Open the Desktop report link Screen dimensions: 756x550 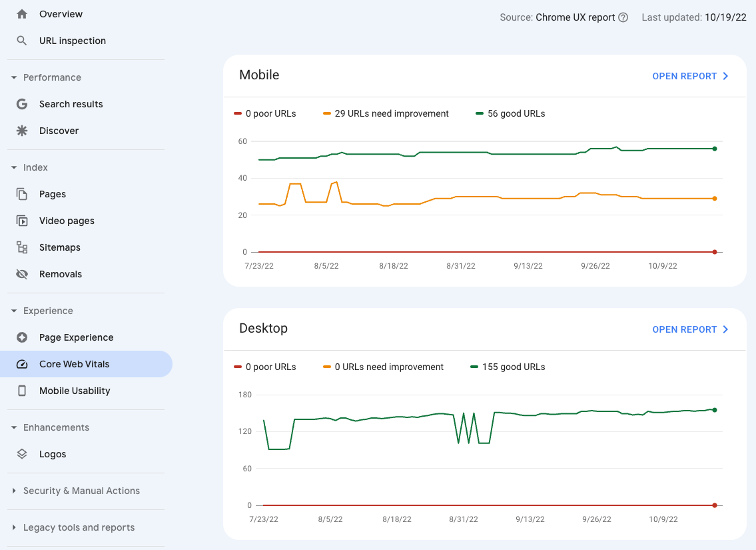tap(690, 329)
